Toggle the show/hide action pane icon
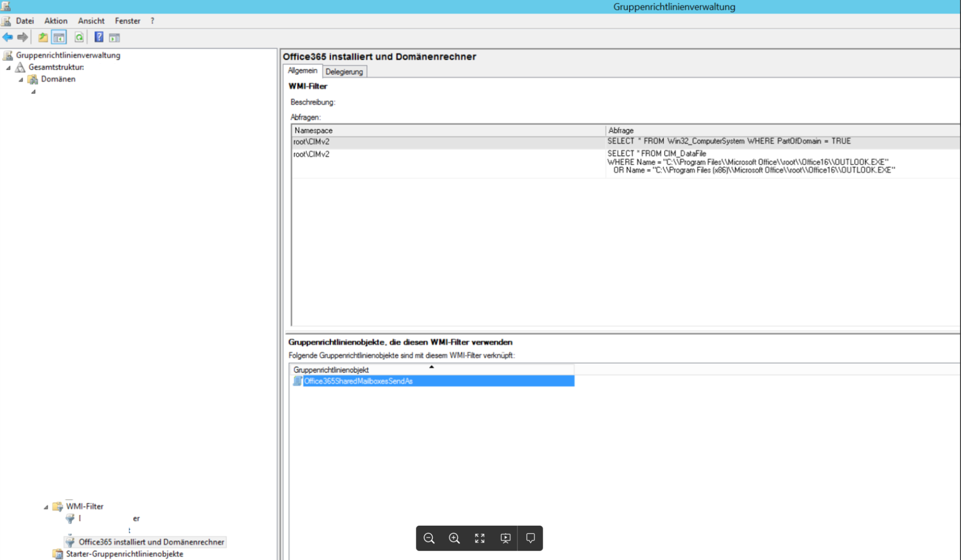961x560 pixels. click(x=114, y=37)
